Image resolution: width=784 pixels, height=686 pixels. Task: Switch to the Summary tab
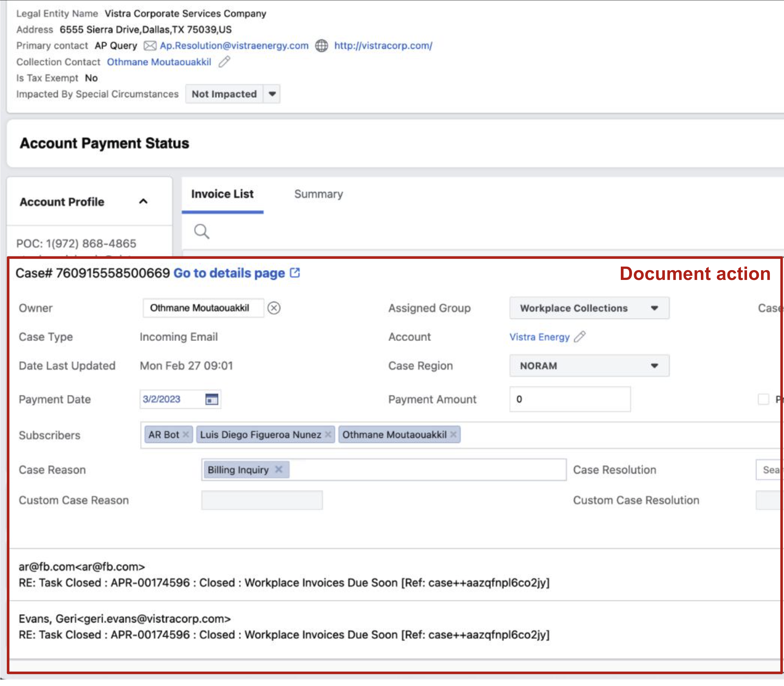(319, 194)
